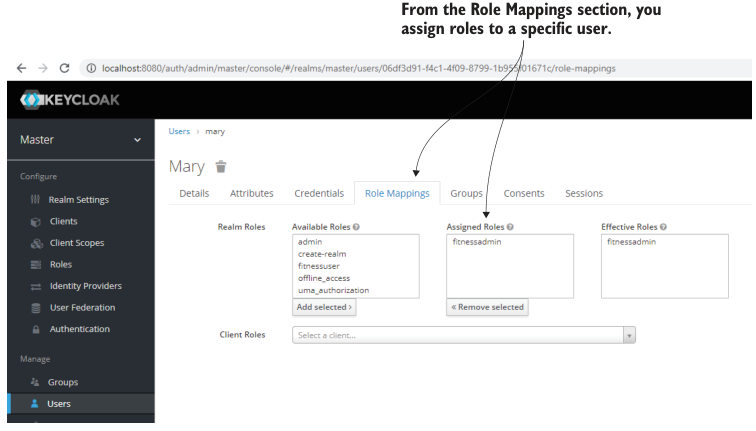Switch to the Consents tab
Image resolution: width=756 pixels, height=431 pixels.
coord(524,193)
